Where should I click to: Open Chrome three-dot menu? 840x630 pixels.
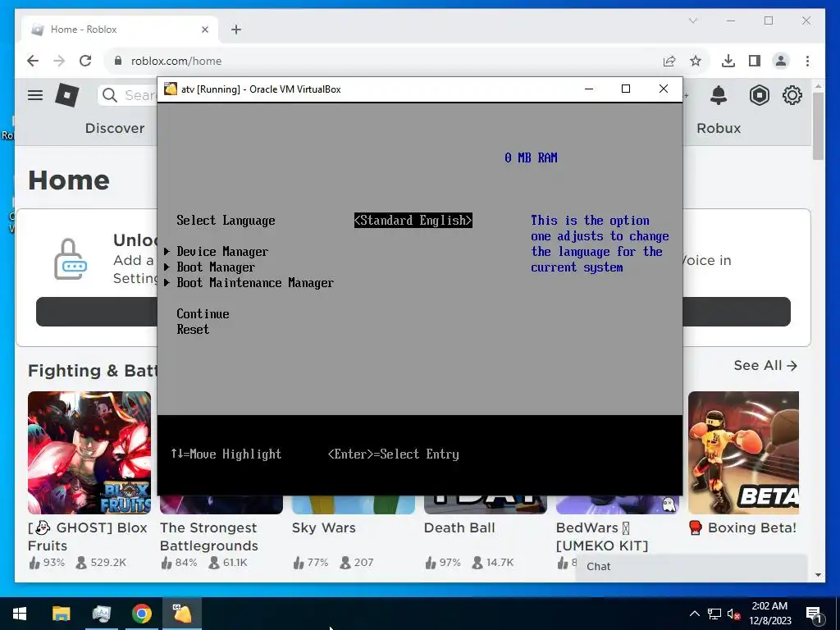[807, 61]
